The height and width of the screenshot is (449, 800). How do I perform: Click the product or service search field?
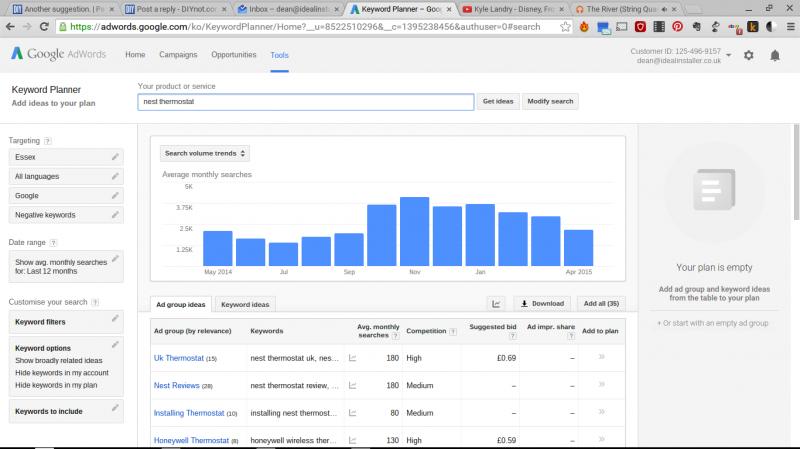[x=305, y=101]
